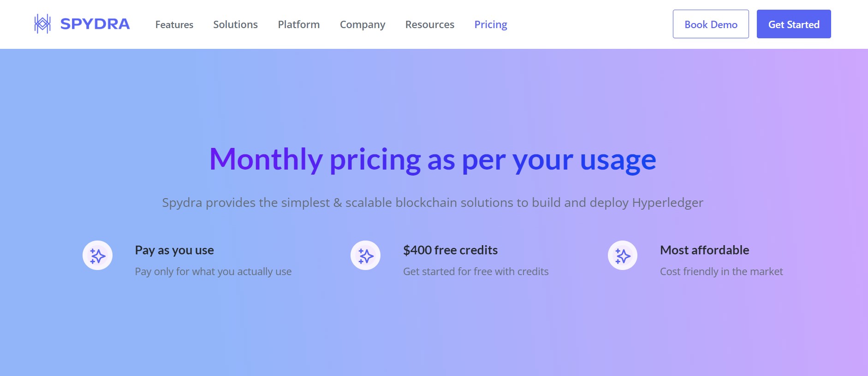Viewport: 868px width, 376px height.
Task: Select the $400 free credits heading
Action: 450,250
